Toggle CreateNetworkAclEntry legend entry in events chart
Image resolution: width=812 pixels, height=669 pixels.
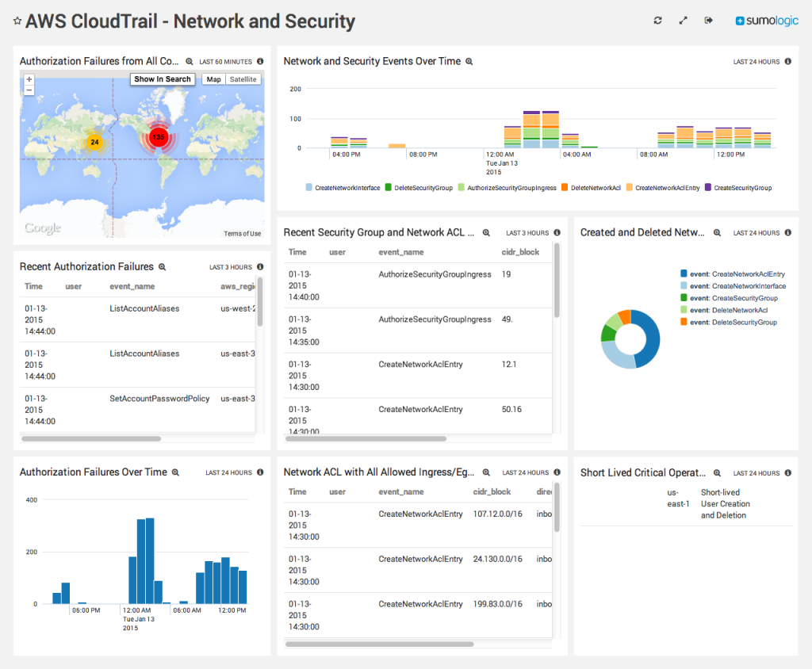click(663, 187)
